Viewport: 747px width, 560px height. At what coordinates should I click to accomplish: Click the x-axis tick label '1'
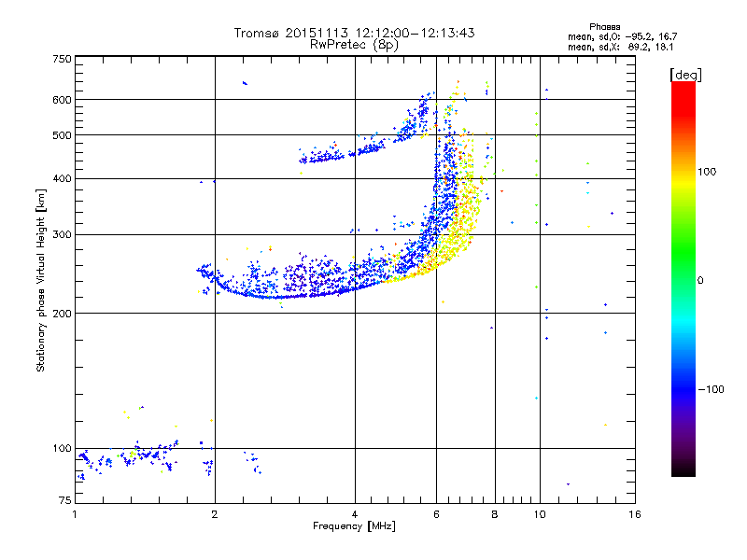click(x=75, y=514)
